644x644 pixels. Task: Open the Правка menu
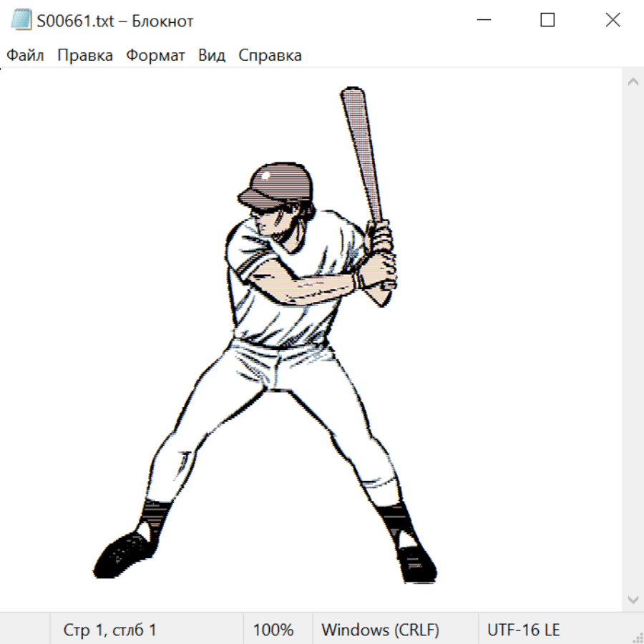[x=84, y=56]
